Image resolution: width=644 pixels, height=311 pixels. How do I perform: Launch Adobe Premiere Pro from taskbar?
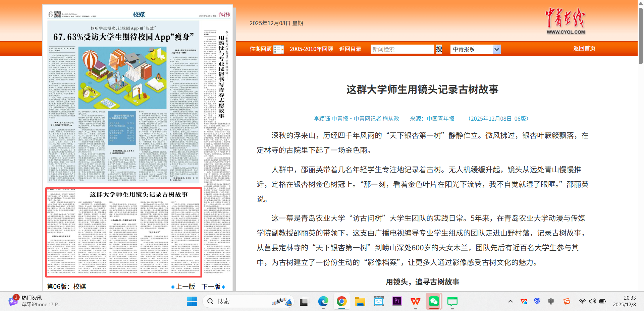(397, 301)
